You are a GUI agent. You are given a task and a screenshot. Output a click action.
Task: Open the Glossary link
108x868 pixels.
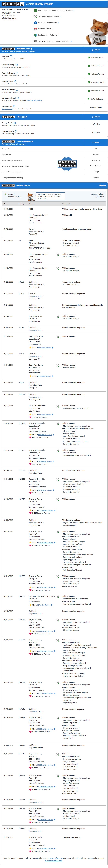pos(102,185)
